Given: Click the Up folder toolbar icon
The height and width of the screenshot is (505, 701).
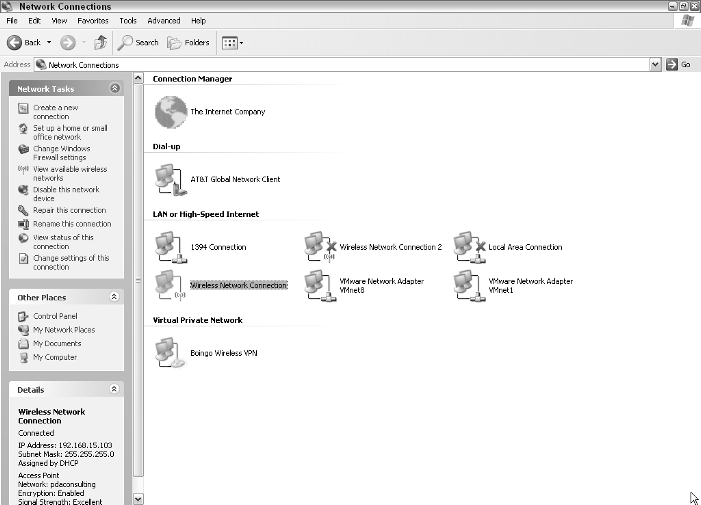Looking at the screenshot, I should (101, 42).
